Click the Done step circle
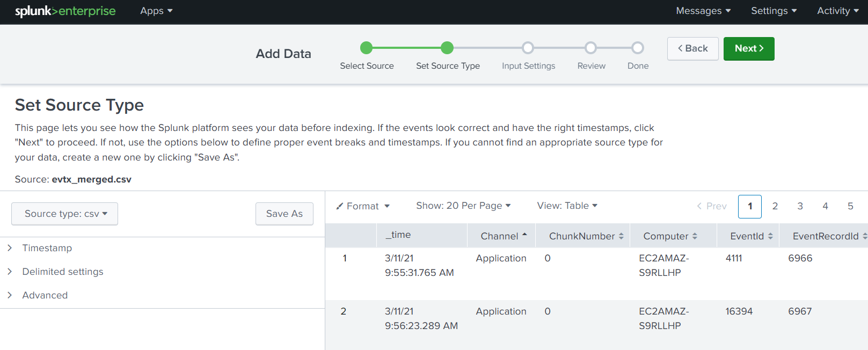Screen dimensions: 868x350 point(638,48)
